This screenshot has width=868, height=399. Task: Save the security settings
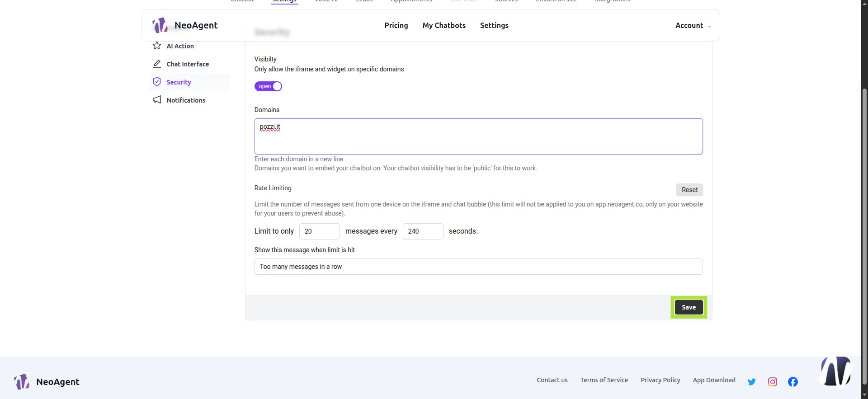click(x=689, y=307)
